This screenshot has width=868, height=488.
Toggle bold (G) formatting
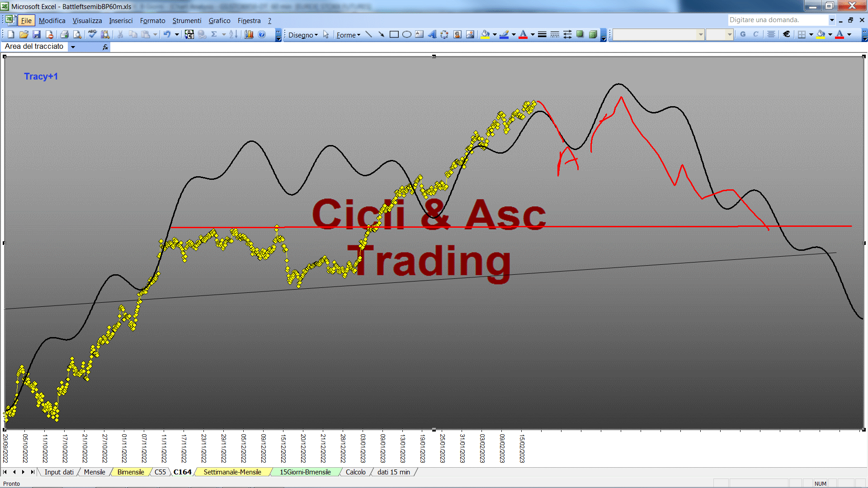tap(743, 34)
